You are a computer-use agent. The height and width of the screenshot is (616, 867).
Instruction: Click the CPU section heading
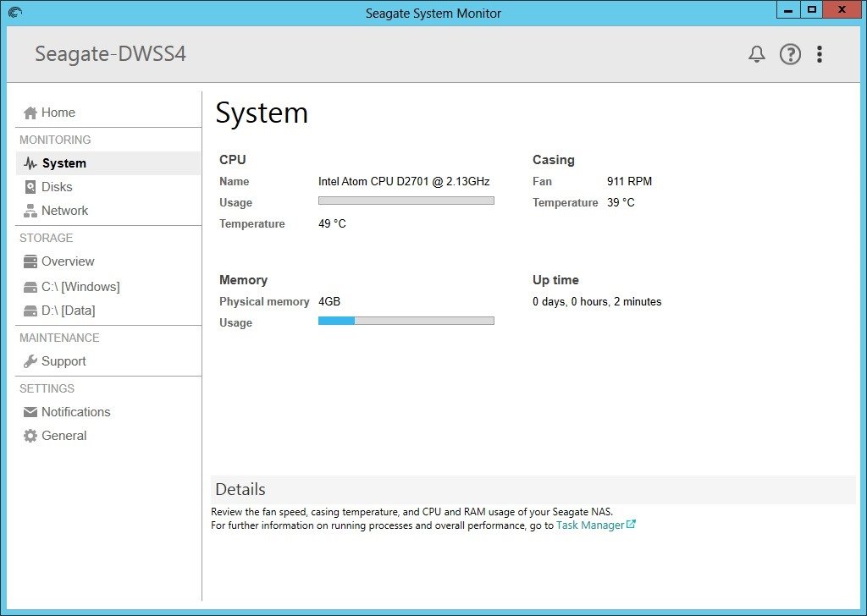tap(233, 160)
